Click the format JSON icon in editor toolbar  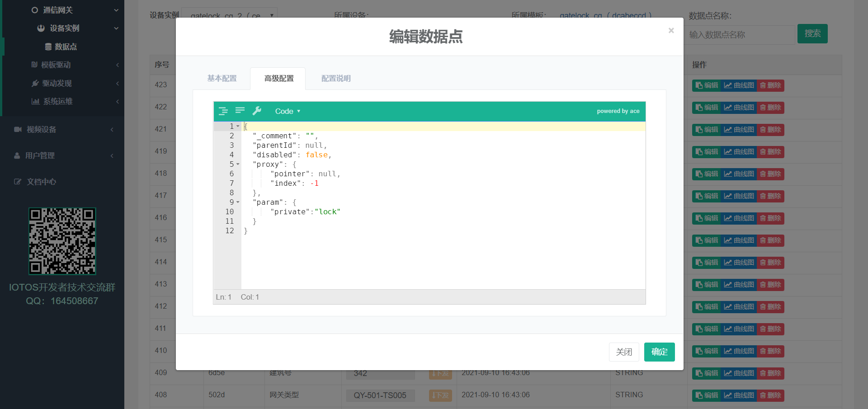(x=223, y=111)
